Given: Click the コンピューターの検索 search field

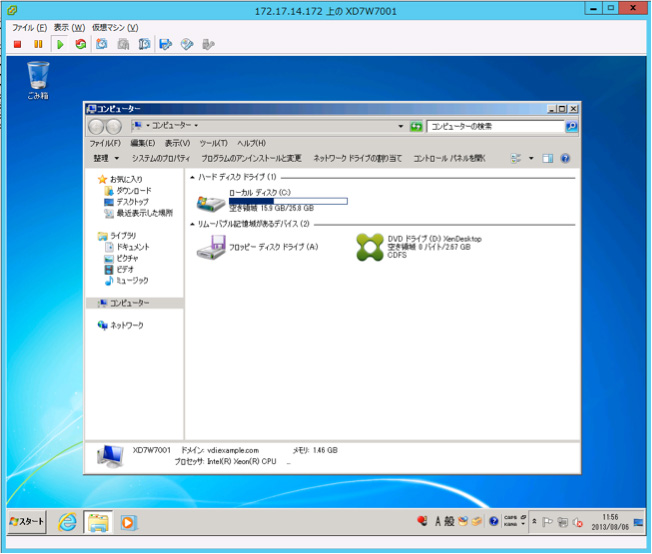Looking at the screenshot, I should 495,126.
